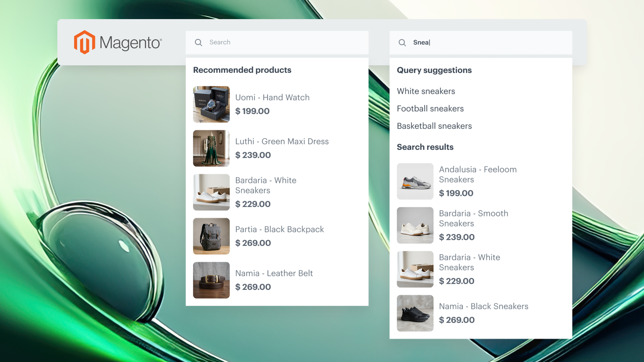Open 'Andalusia - Feeloom Sneakers' title link
The image size is (644, 362).
[x=477, y=174]
